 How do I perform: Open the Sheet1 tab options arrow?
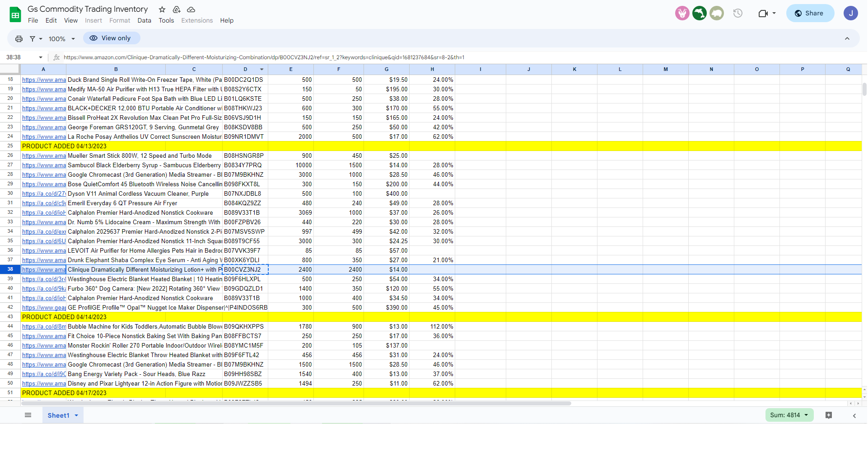[76, 415]
